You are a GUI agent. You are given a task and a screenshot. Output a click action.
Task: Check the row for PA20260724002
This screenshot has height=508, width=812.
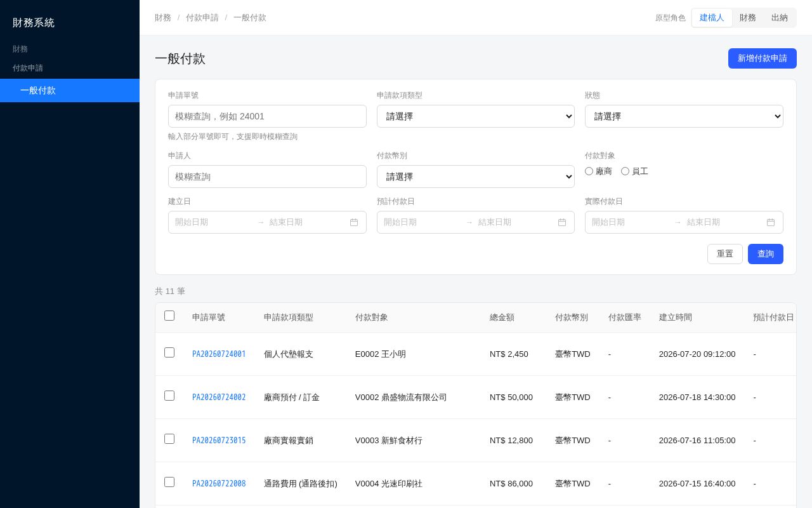(x=169, y=396)
